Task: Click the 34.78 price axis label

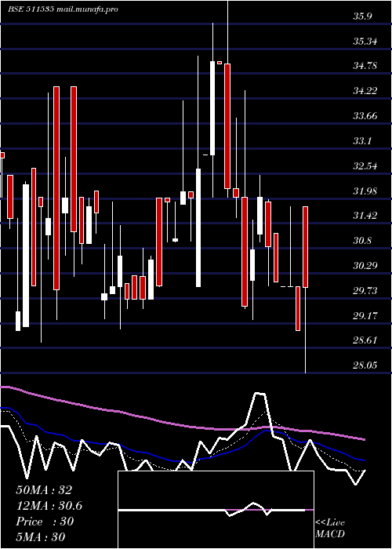Action: pyautogui.click(x=365, y=65)
